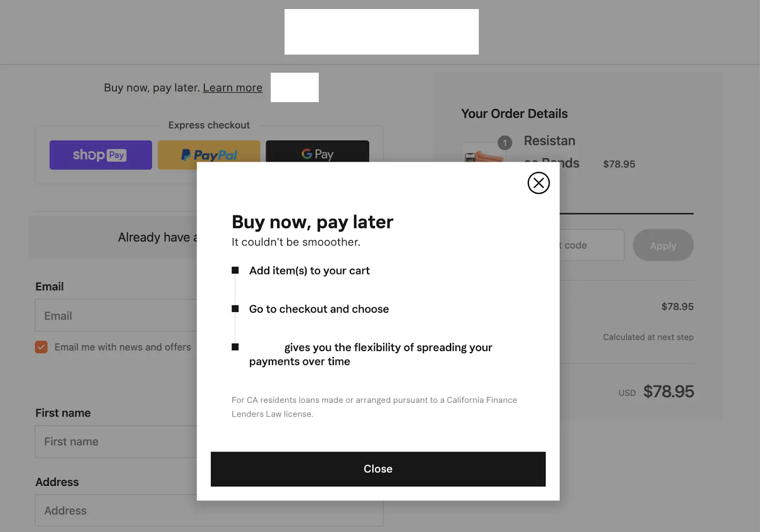The width and height of the screenshot is (760, 532).
Task: Select Google Pay express checkout
Action: (x=317, y=152)
